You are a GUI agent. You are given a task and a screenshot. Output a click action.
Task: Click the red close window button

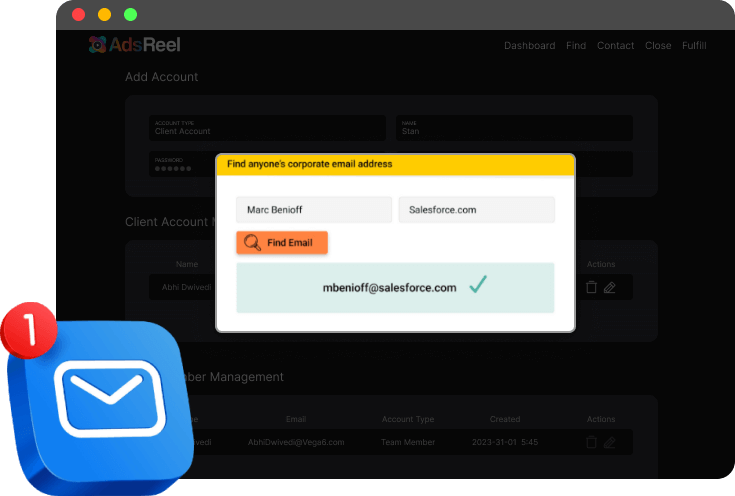click(x=78, y=15)
